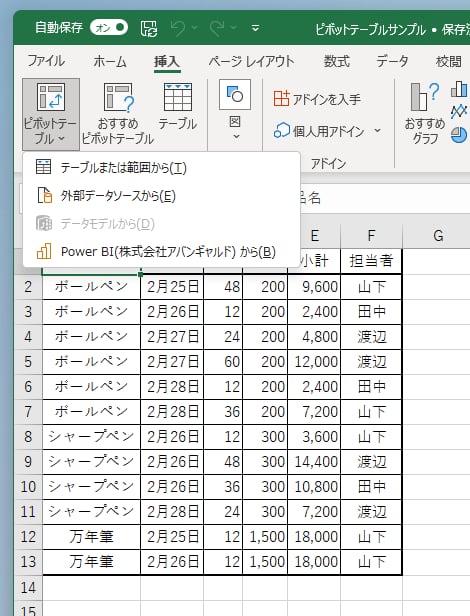Click おすすめピボットテーブル icon
Image resolution: width=470 pixels, height=616 pixels.
point(119,97)
